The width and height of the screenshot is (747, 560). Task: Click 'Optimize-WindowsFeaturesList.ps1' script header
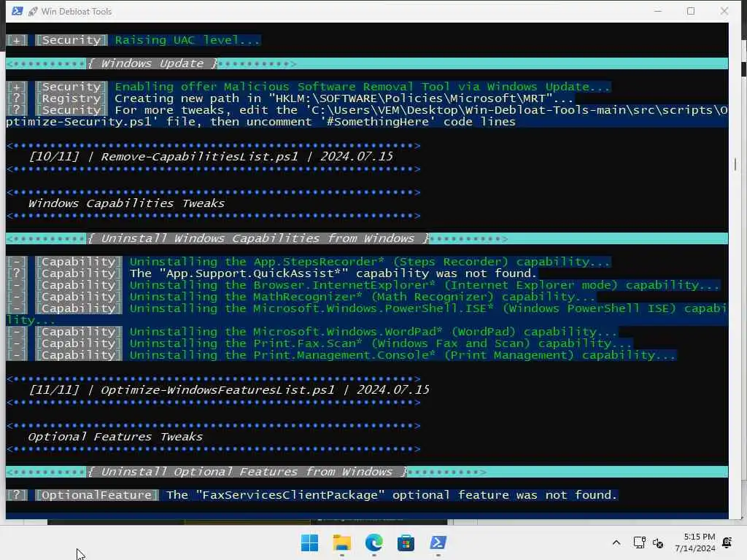click(x=228, y=390)
